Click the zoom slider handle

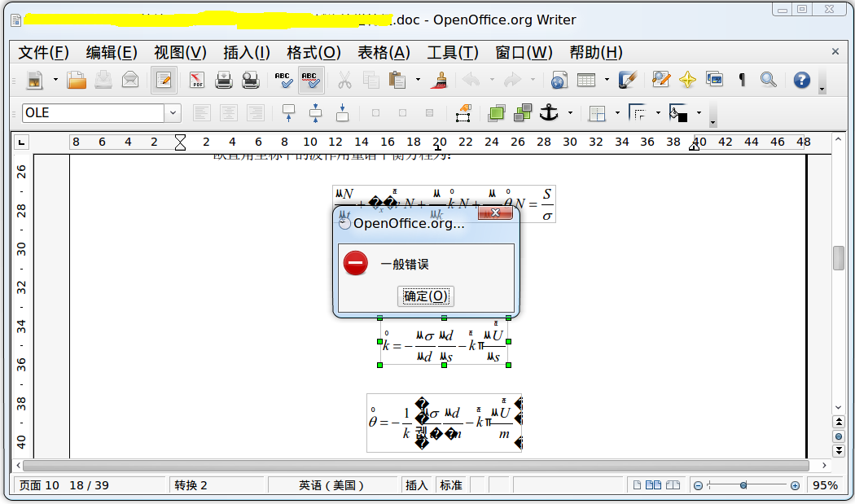coord(743,485)
